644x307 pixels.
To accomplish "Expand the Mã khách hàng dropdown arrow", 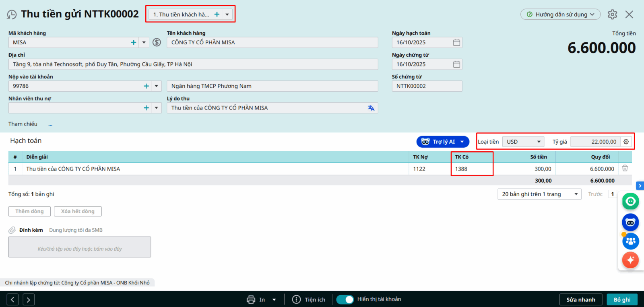I will click(x=144, y=42).
